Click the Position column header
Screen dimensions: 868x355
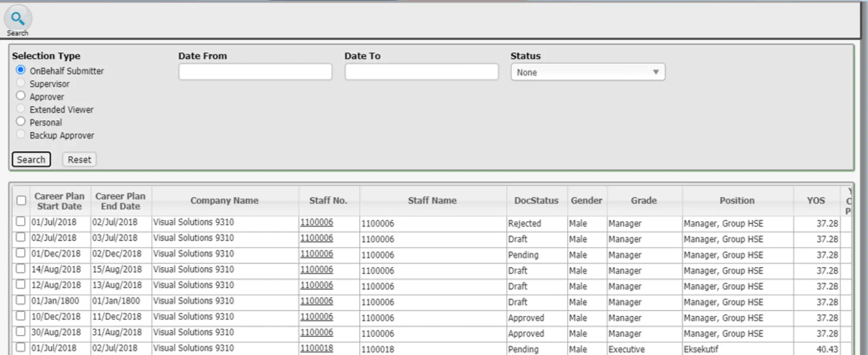pyautogui.click(x=737, y=201)
